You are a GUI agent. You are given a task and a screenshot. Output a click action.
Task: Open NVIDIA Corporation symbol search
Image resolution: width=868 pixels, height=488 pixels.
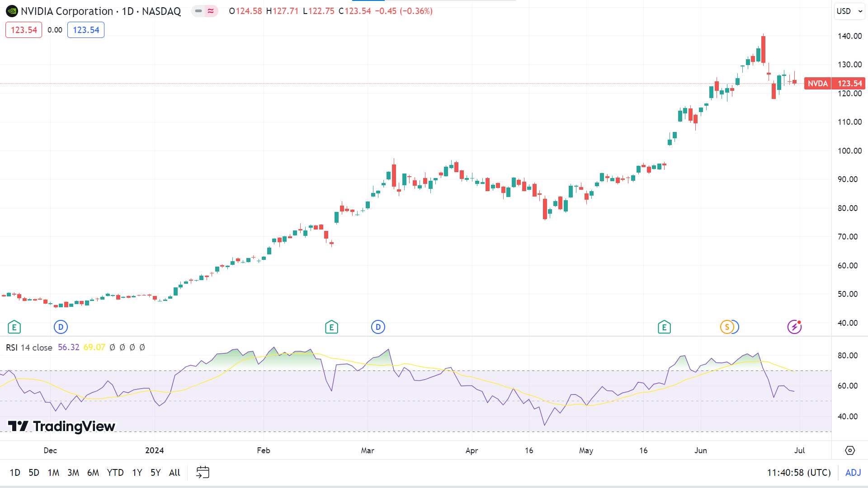pyautogui.click(x=67, y=11)
